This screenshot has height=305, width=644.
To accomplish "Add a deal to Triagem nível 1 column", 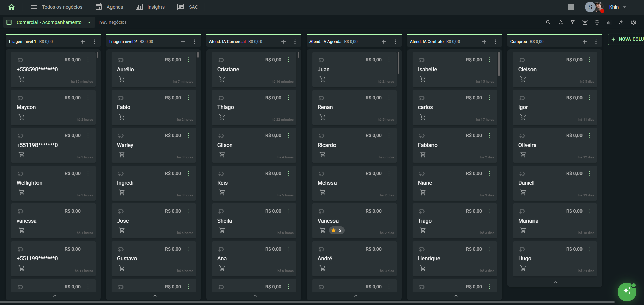I will [x=83, y=42].
